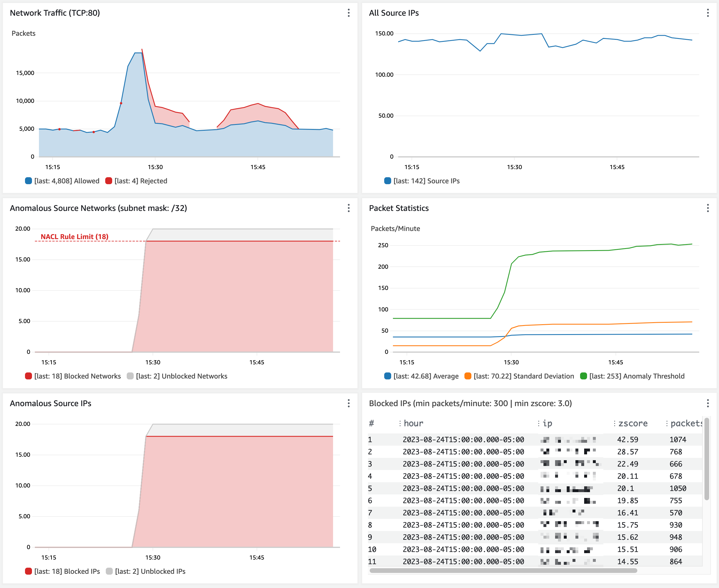
Task: Toggle the Rejected series in Network Traffic legend
Action: pyautogui.click(x=140, y=181)
